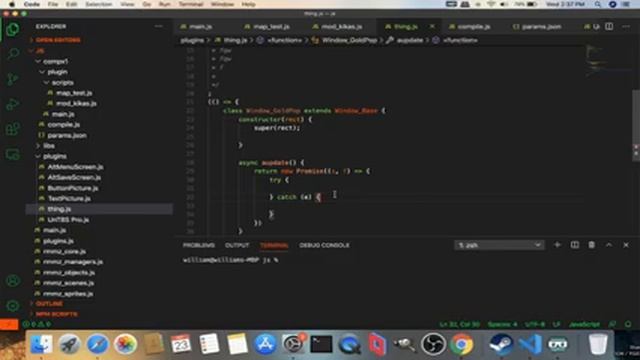Expand the NPM SCRIPTS section
Viewport: 640px width, 360px height.
point(56,314)
